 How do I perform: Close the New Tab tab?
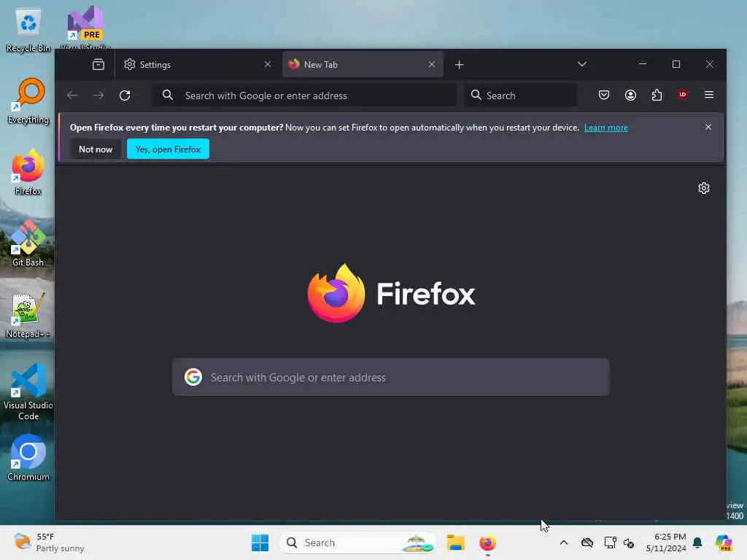click(x=432, y=64)
